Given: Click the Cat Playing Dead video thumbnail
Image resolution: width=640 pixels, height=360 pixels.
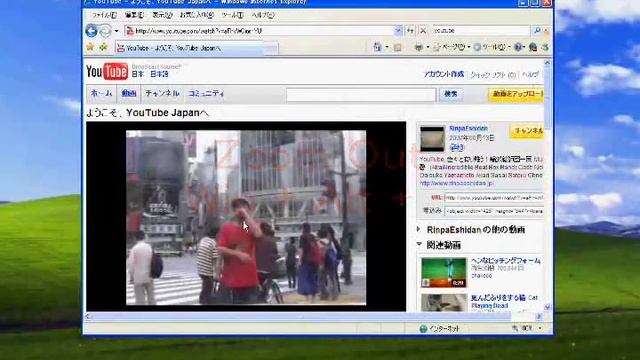Looking at the screenshot, I should click(444, 302).
